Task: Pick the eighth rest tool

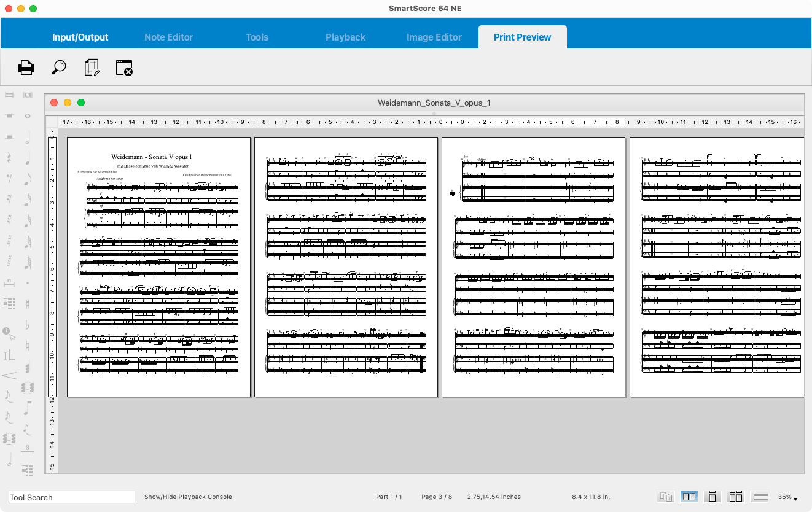Action: (9, 179)
